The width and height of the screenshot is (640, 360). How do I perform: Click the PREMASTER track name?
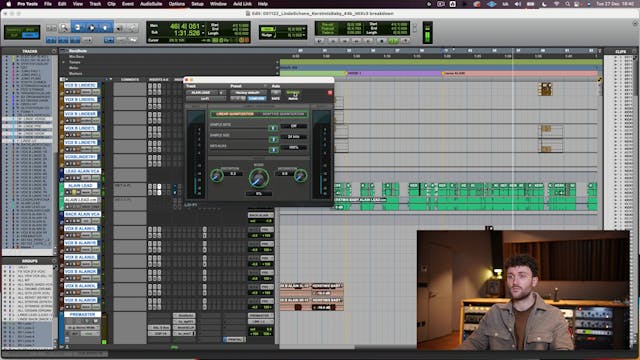click(x=82, y=314)
